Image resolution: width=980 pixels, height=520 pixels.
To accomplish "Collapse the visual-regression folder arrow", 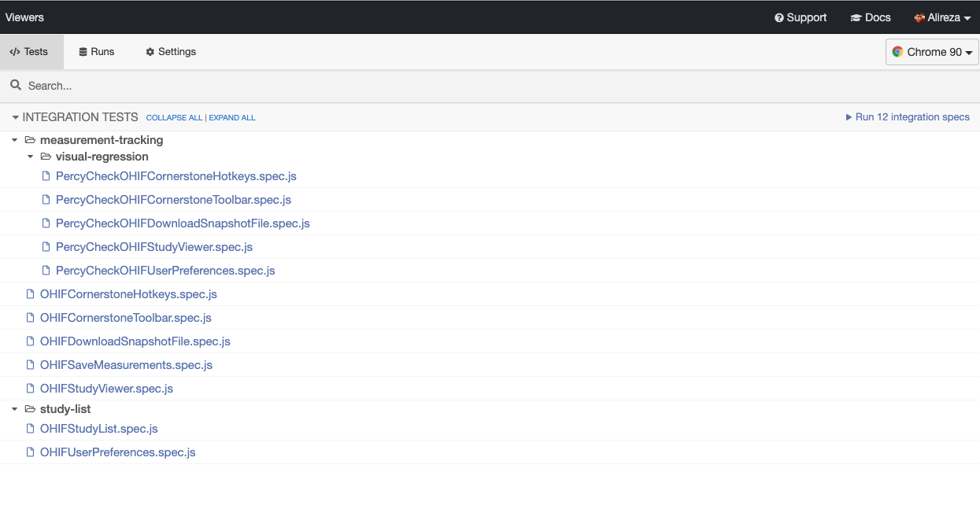I will (31, 157).
